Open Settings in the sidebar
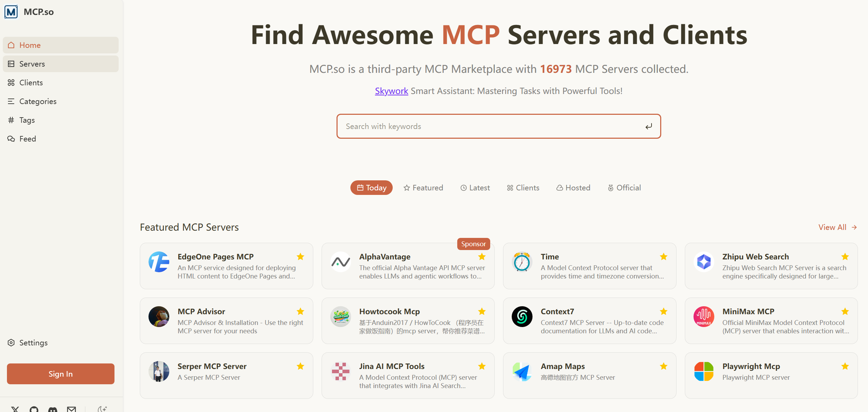The height and width of the screenshot is (412, 868). (x=33, y=343)
